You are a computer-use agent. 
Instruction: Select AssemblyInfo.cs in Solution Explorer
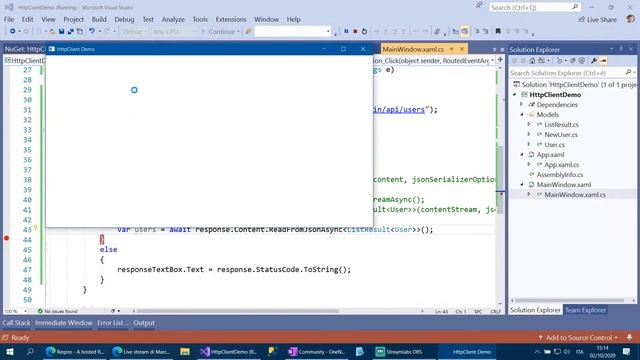click(x=560, y=175)
